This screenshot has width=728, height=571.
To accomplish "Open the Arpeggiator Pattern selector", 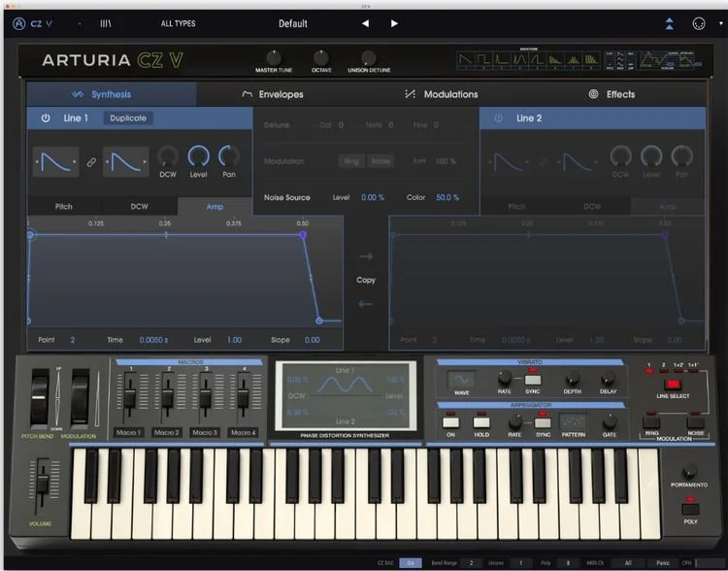I will [x=574, y=421].
